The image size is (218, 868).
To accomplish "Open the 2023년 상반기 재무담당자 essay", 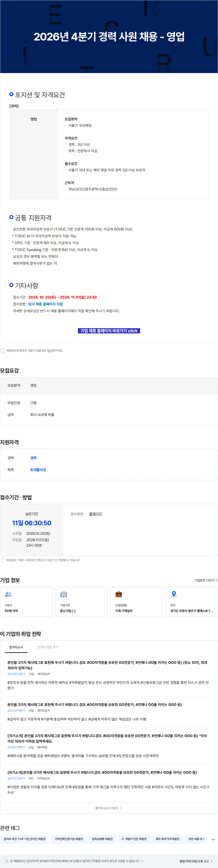I will [109, 675].
